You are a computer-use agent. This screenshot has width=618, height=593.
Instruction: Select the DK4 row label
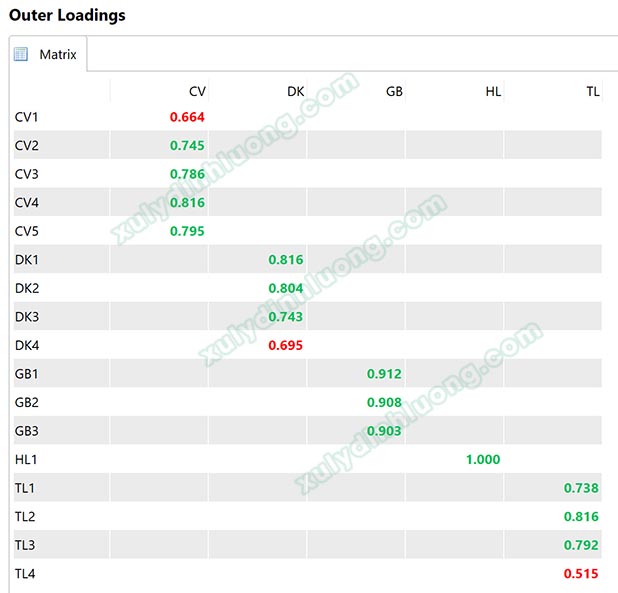click(x=27, y=345)
